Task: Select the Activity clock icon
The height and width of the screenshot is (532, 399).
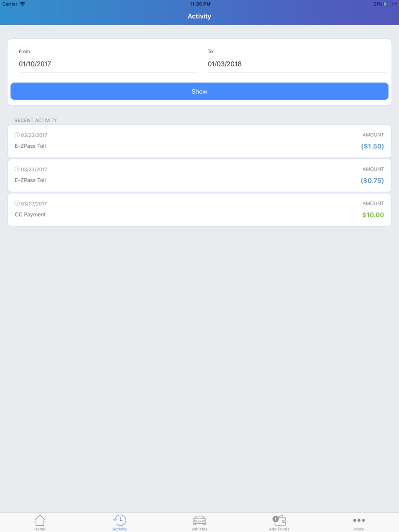Action: 120,520
